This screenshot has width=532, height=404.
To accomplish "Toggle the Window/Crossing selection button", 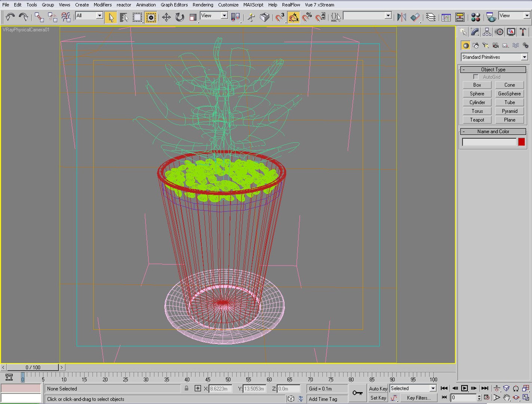I will coord(151,17).
